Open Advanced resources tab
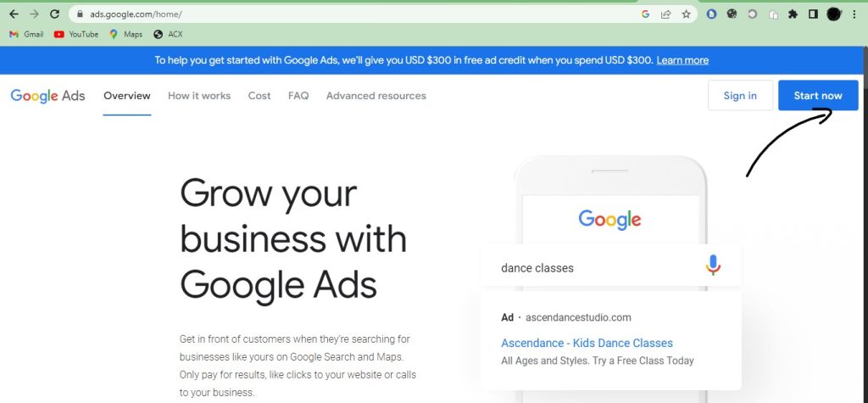 point(376,96)
